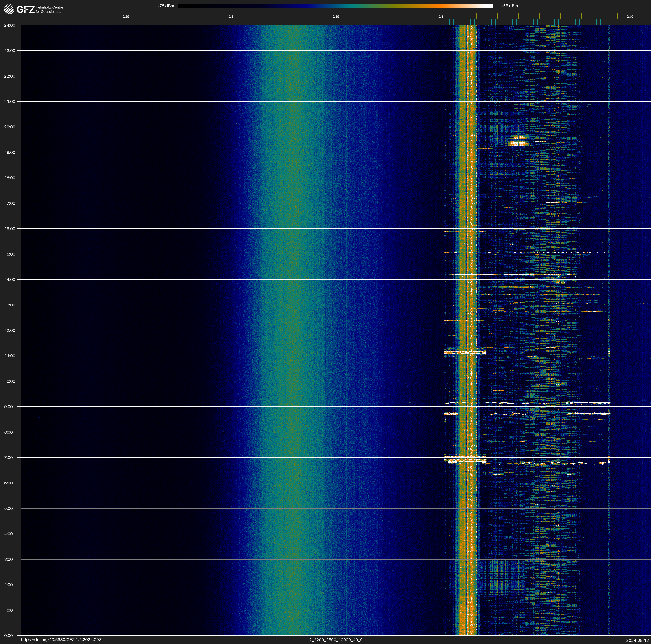The width and height of the screenshot is (651, 644).
Task: Click the 2024-08-13 date label
Action: coord(637,640)
